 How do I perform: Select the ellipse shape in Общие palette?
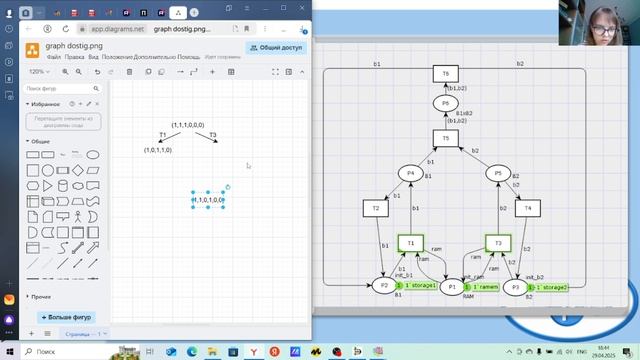click(x=93, y=155)
